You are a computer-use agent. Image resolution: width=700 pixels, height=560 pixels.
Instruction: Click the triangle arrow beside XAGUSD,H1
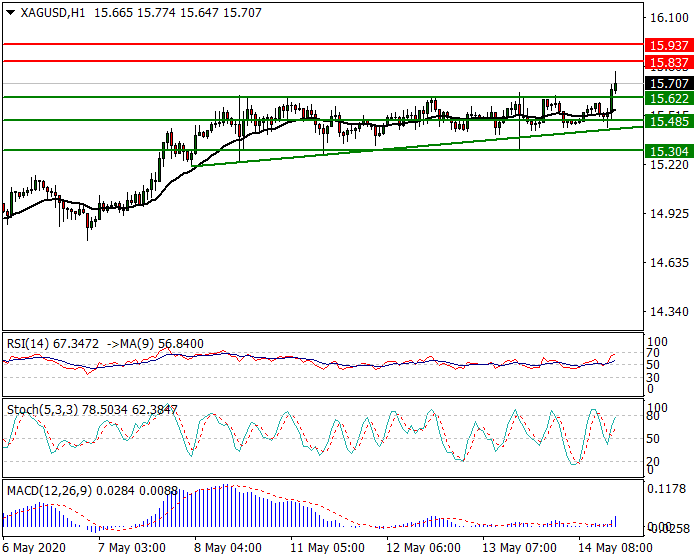[11, 13]
